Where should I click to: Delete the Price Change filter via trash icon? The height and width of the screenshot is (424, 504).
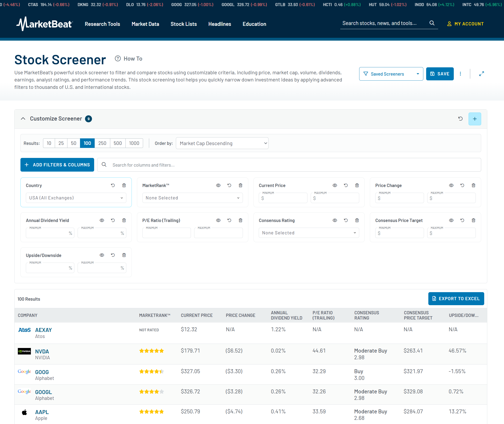(473, 185)
